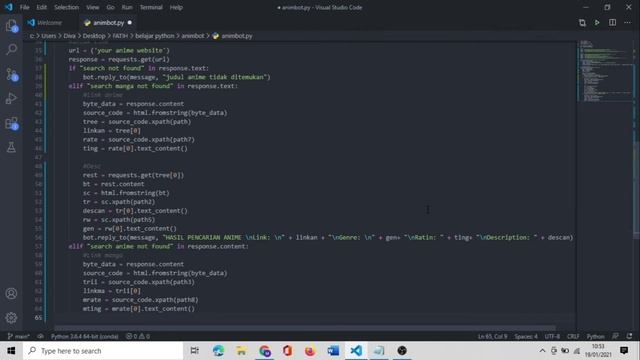Open the View menu

[x=93, y=7]
